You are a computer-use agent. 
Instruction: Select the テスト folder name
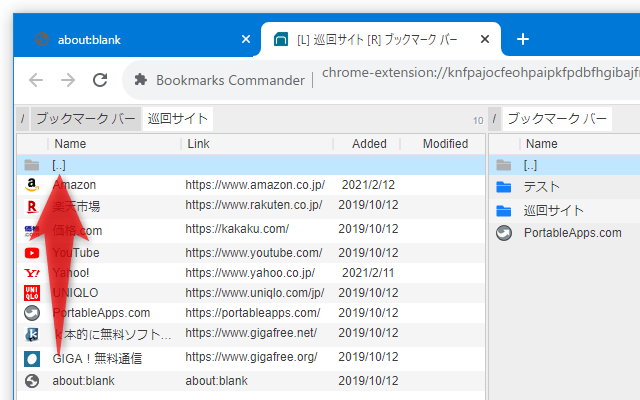coord(542,187)
